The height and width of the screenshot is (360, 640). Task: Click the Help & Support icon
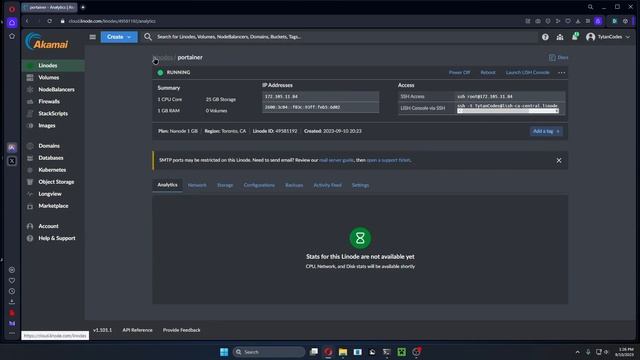[30, 238]
